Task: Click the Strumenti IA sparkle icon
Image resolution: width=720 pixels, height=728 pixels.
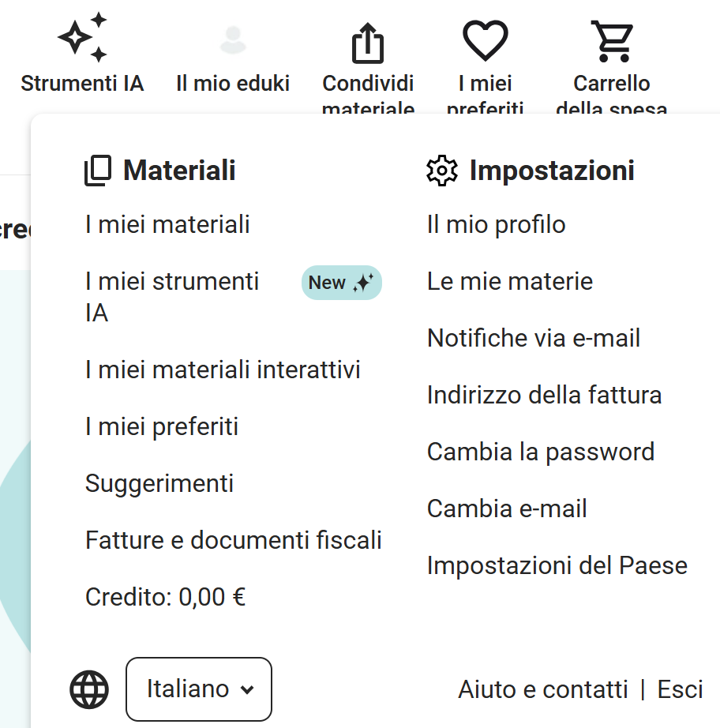Action: 82,39
